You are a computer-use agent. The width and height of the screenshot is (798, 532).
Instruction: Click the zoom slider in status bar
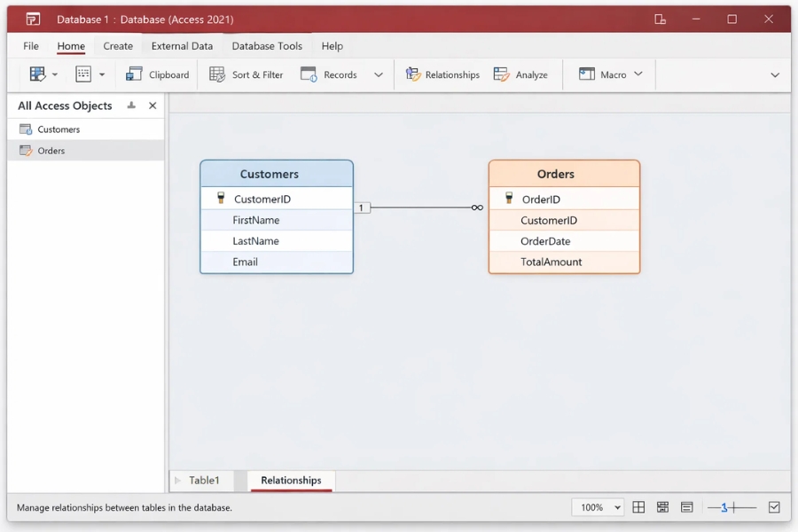[x=731, y=507]
